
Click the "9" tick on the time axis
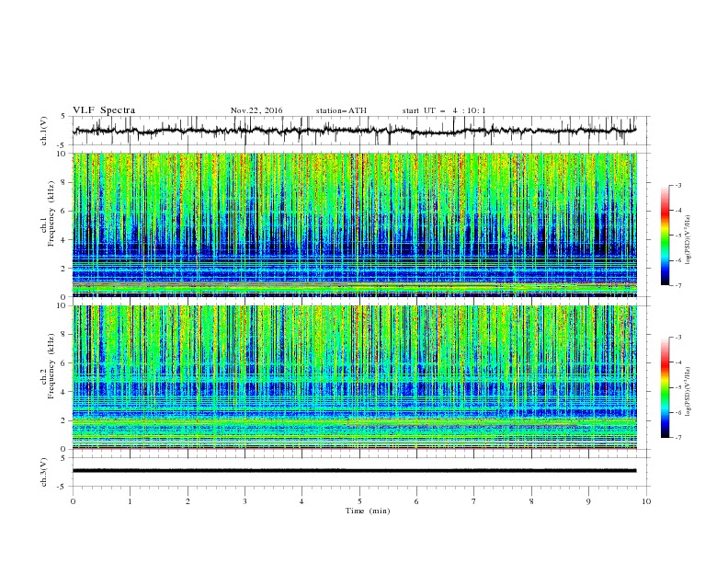point(588,501)
